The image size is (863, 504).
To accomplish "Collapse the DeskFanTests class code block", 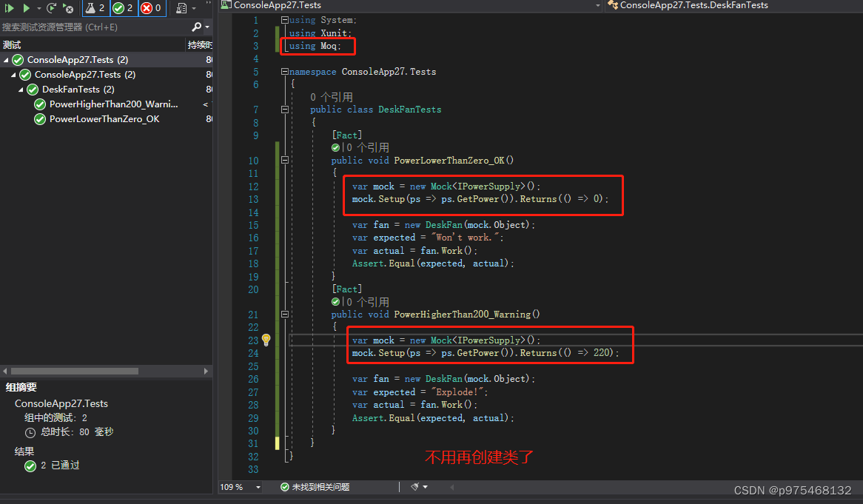I will [284, 110].
